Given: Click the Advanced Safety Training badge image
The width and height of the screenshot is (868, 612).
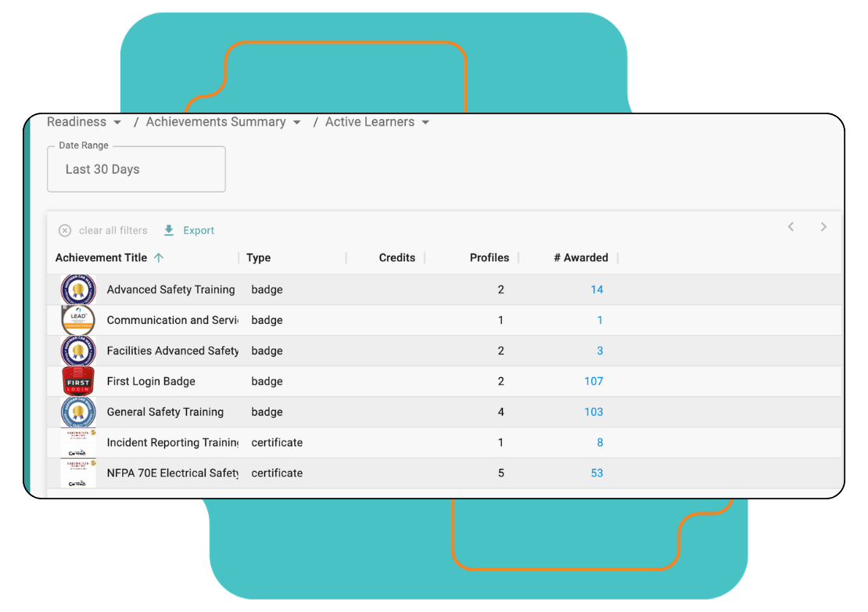Looking at the screenshot, I should (x=78, y=290).
